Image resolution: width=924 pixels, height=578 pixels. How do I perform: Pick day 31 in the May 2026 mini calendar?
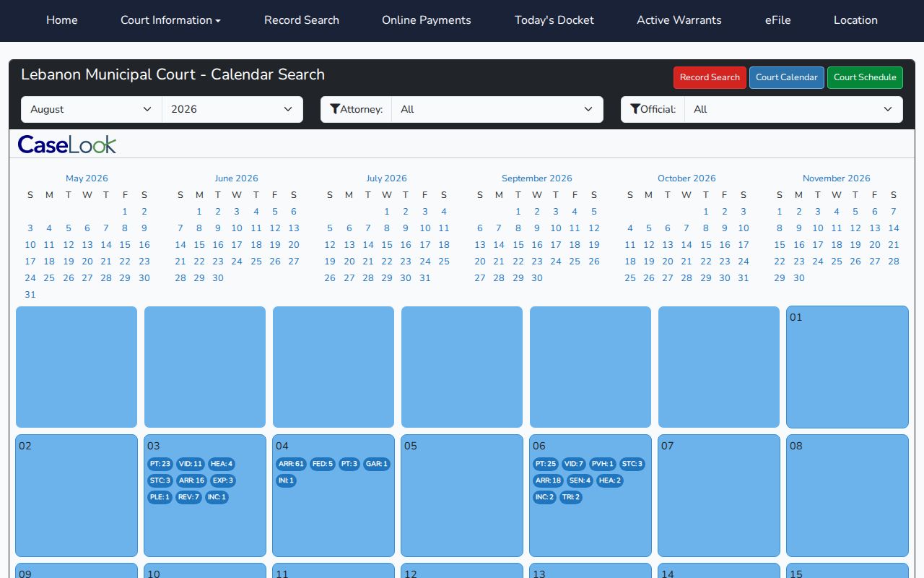point(30,295)
